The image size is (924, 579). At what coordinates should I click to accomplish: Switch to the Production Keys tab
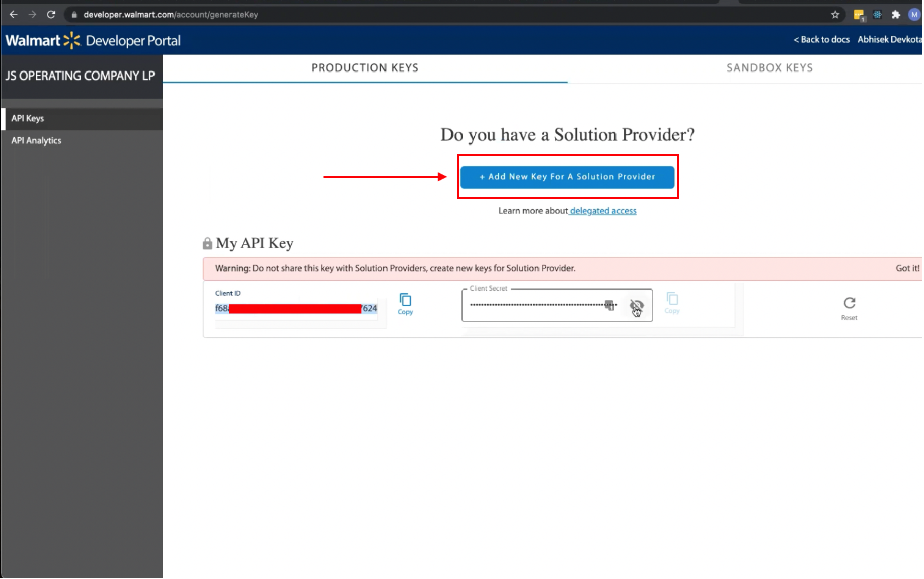click(365, 68)
